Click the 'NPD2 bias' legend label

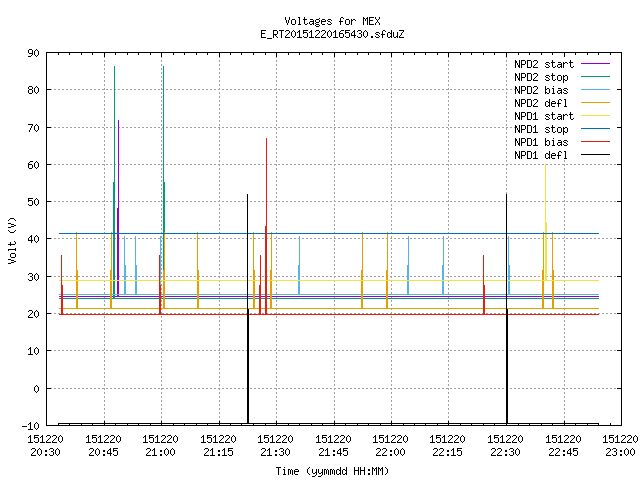tap(541, 90)
